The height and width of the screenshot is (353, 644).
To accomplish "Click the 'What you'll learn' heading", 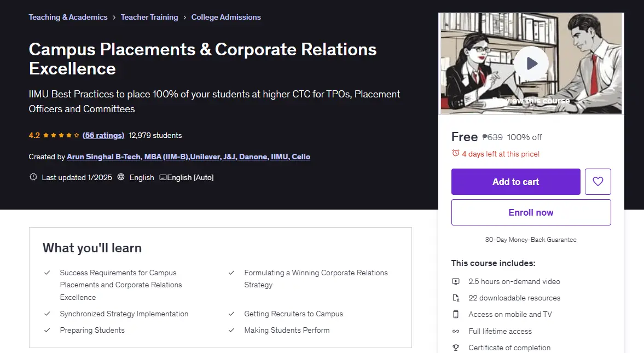I will pos(92,248).
